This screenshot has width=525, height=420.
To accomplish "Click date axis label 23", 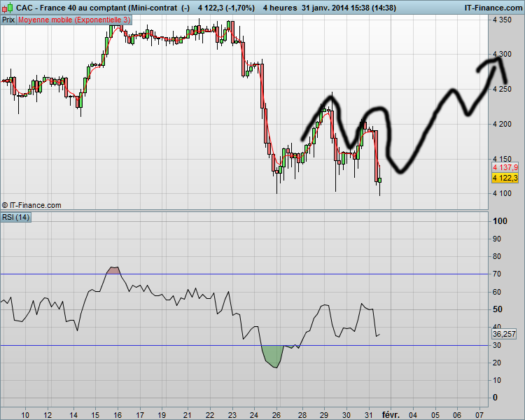I will 232,415.
